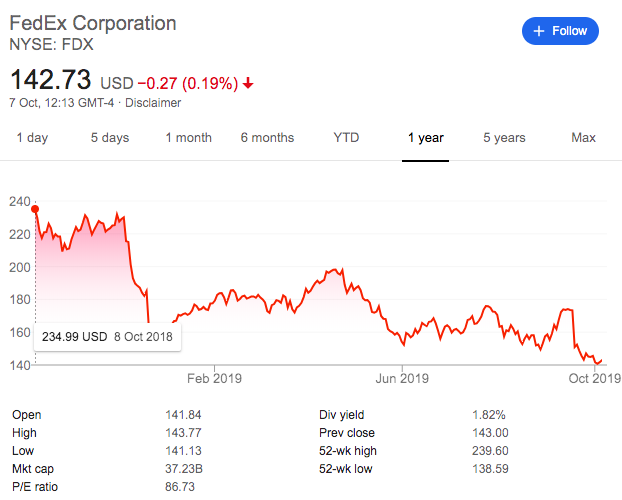Click the red data point marker on chart
622x500 pixels.
[x=35, y=209]
